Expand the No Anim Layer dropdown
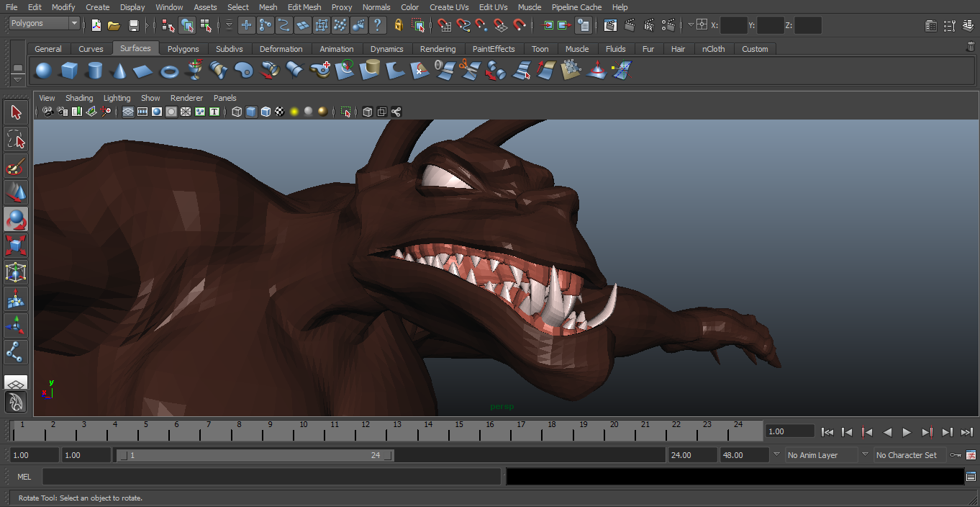The height and width of the screenshot is (507, 980). tap(820, 455)
